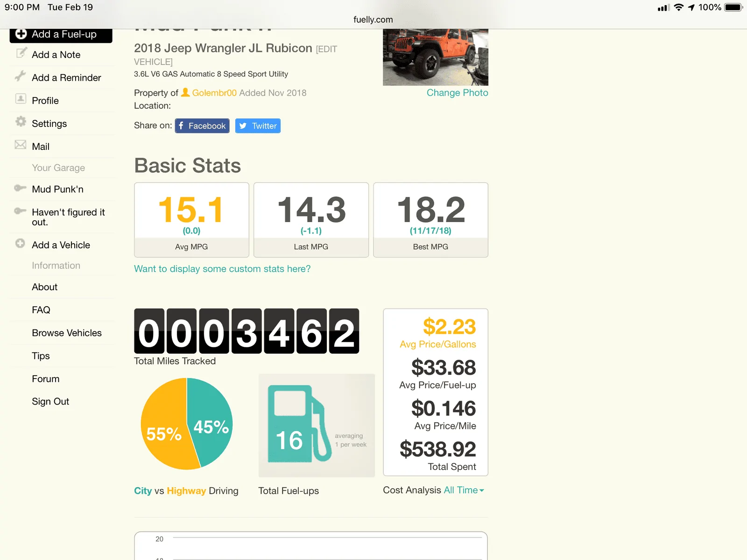Click the Jeep Wrangler vehicle photo
Image resolution: width=747 pixels, height=560 pixels.
[436, 57]
